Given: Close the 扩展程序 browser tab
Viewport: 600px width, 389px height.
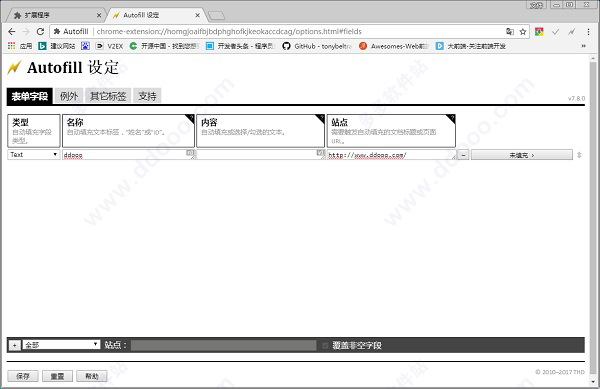Looking at the screenshot, I should click(x=99, y=15).
